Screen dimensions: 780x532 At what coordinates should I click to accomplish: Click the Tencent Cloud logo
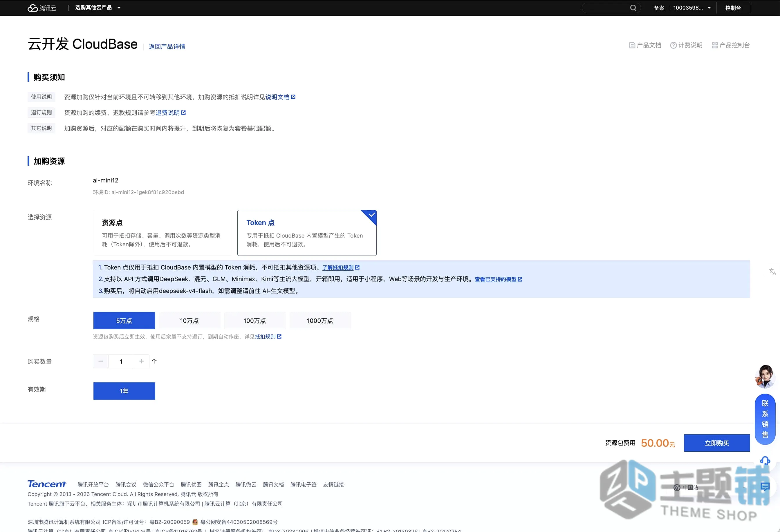(x=42, y=8)
